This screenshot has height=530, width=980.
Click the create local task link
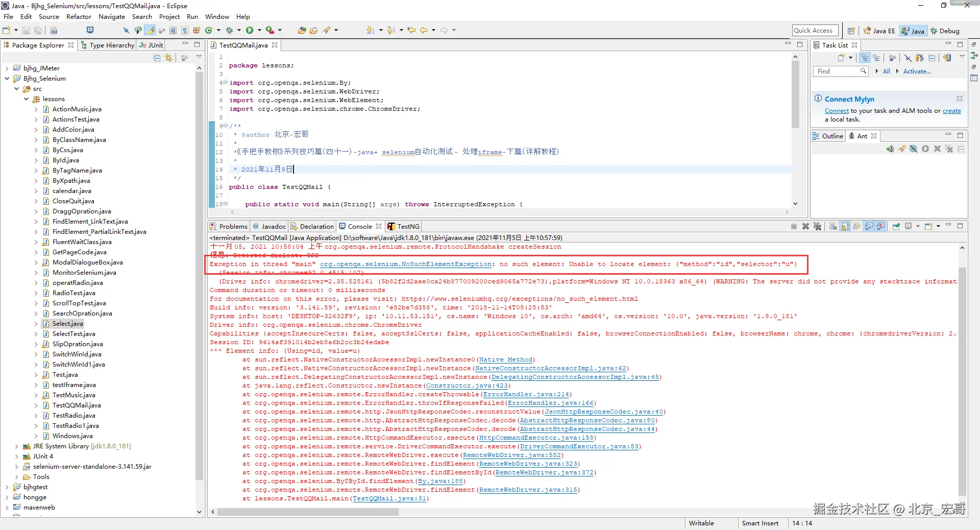tap(951, 111)
